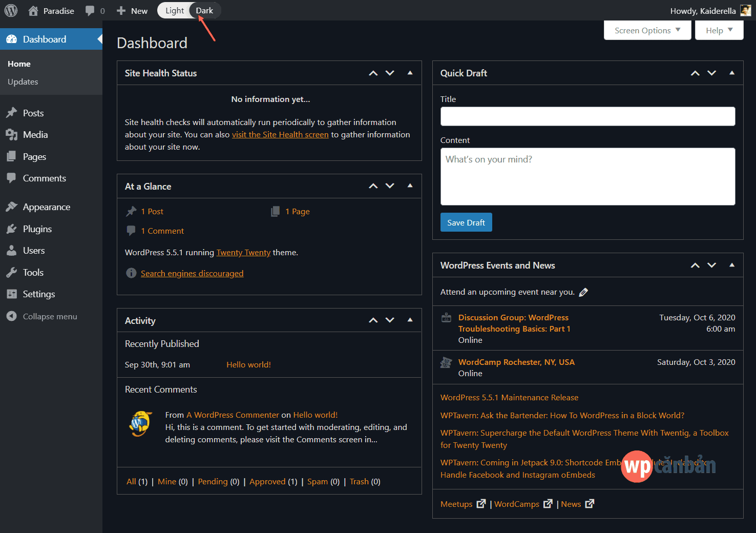Open the 1 Comment link
Image resolution: width=756 pixels, height=533 pixels.
(x=162, y=231)
